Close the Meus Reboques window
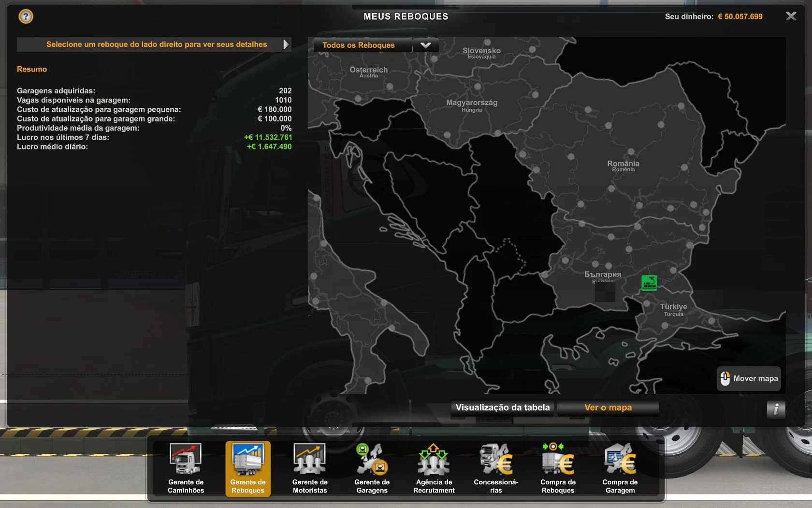The width and height of the screenshot is (812, 508). click(791, 16)
